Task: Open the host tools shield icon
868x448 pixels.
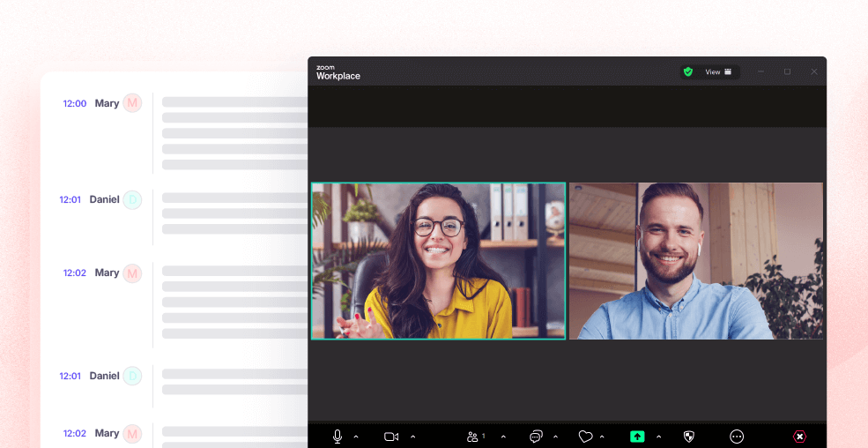Action: [690, 437]
